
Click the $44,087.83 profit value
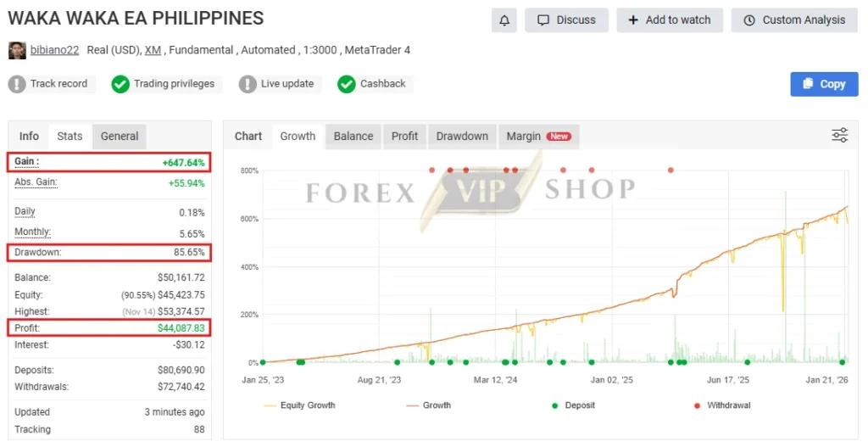tap(181, 328)
